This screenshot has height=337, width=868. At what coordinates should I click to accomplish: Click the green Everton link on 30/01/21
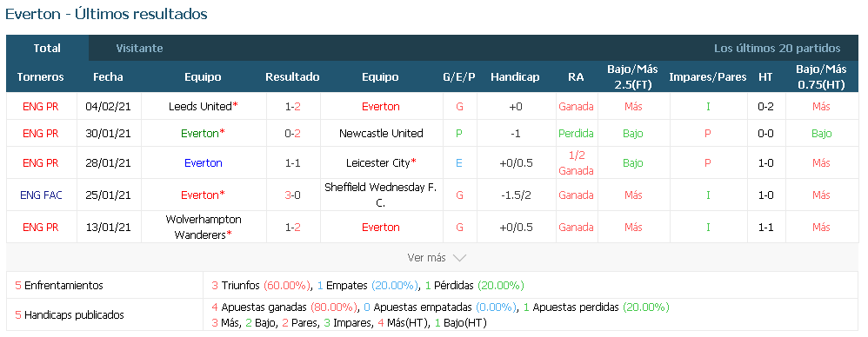(x=200, y=133)
